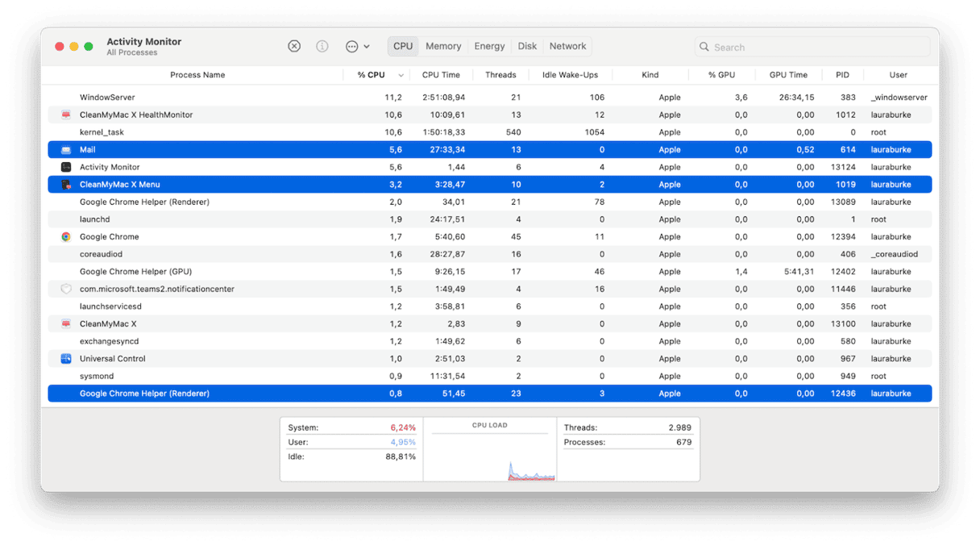Click the CleanMyMac X HealthMonitor app icon
This screenshot has width=980, height=546.
65,115
